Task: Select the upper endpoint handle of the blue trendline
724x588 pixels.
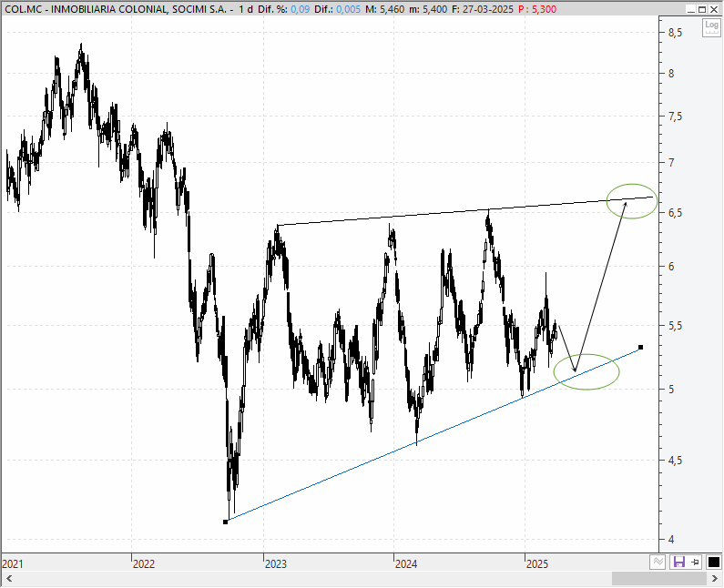Action: [640, 347]
